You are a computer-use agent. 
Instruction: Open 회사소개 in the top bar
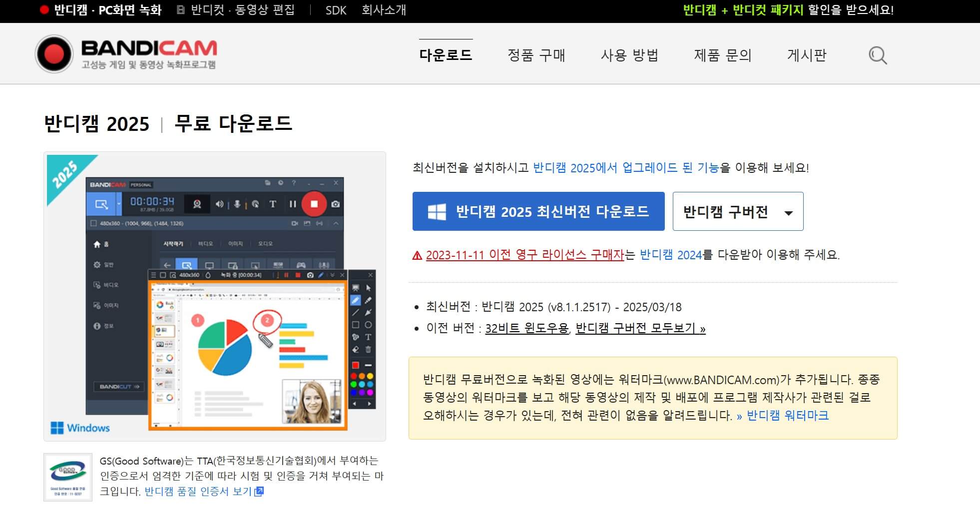pos(384,10)
